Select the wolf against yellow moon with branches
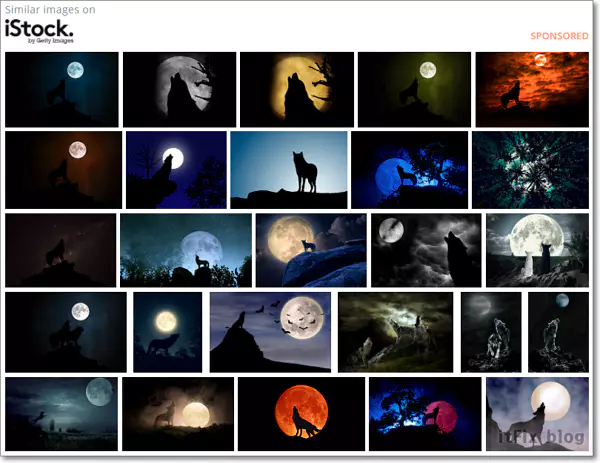This screenshot has width=600, height=463. pos(297,90)
